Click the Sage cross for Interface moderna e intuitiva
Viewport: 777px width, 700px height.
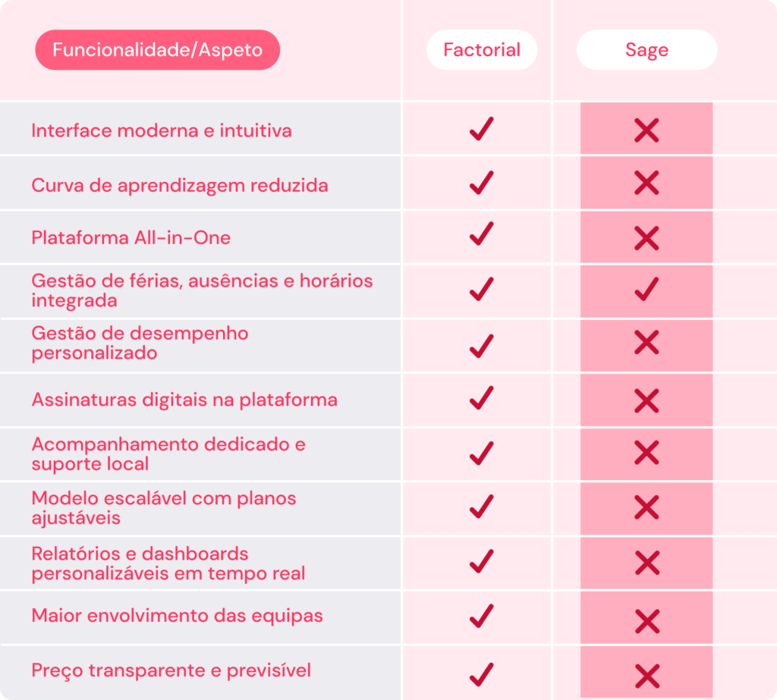[x=646, y=130]
